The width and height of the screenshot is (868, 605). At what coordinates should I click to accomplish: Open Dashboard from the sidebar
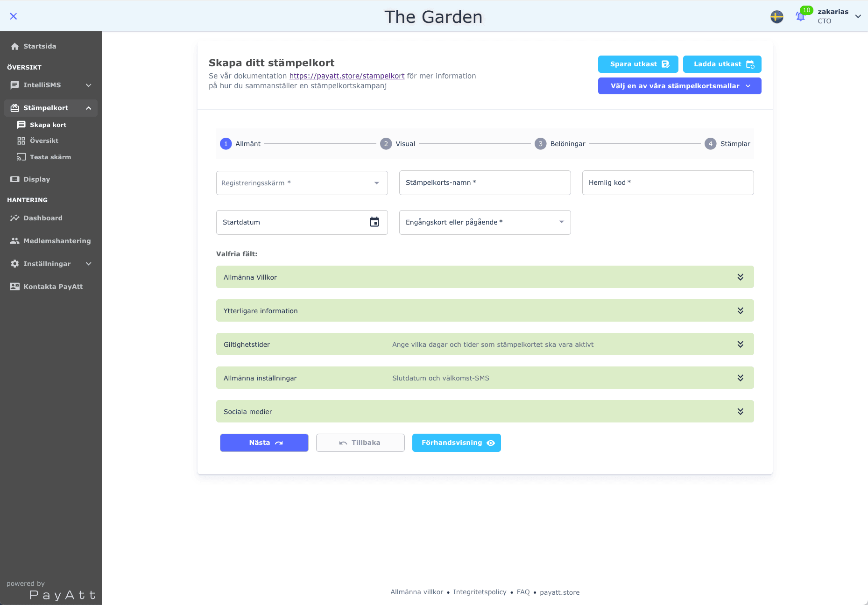[x=42, y=218]
